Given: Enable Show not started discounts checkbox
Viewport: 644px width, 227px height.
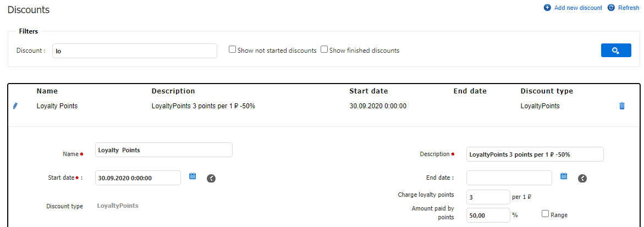Looking at the screenshot, I should (233, 49).
